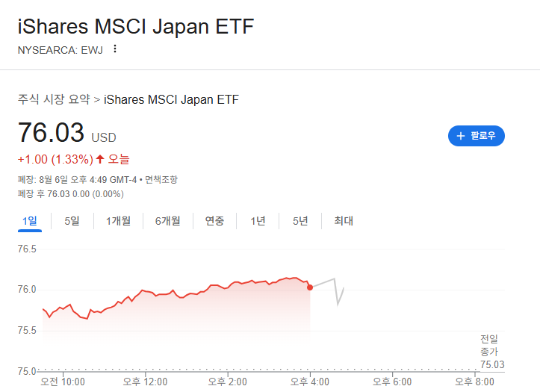The image size is (540, 392).
Task: Open the three-dot more options menu
Action: pos(115,49)
